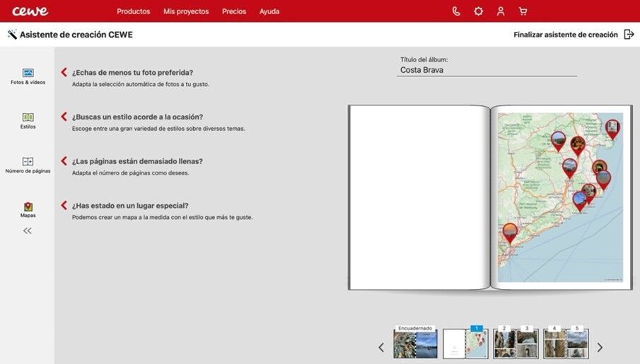Viewport: 640px width, 364px height.
Task: Open the Productos menu
Action: tap(134, 11)
